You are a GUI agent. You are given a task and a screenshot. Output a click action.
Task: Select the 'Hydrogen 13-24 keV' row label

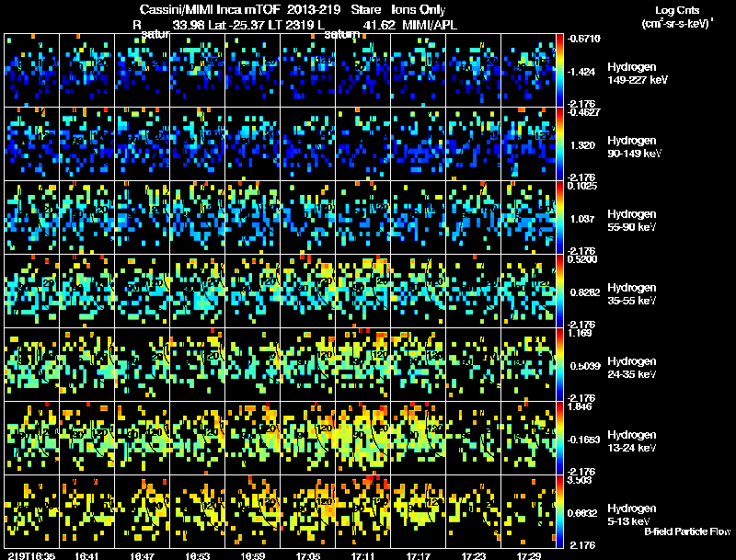[632, 441]
